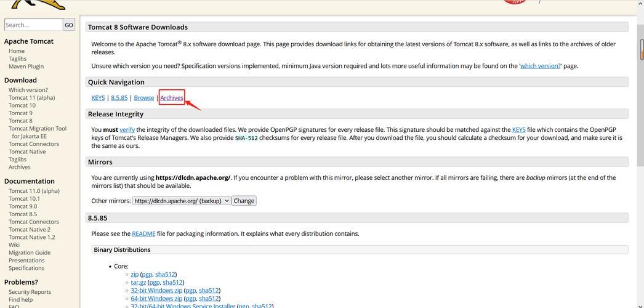The width and height of the screenshot is (644, 308).
Task: Open the pgp signature for tar.gz
Action: click(155, 282)
